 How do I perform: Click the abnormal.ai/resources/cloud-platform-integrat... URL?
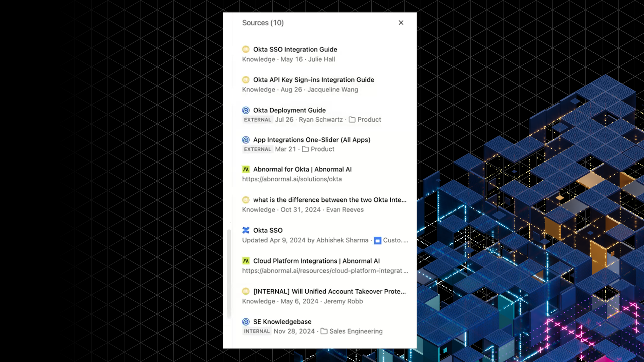click(x=325, y=270)
